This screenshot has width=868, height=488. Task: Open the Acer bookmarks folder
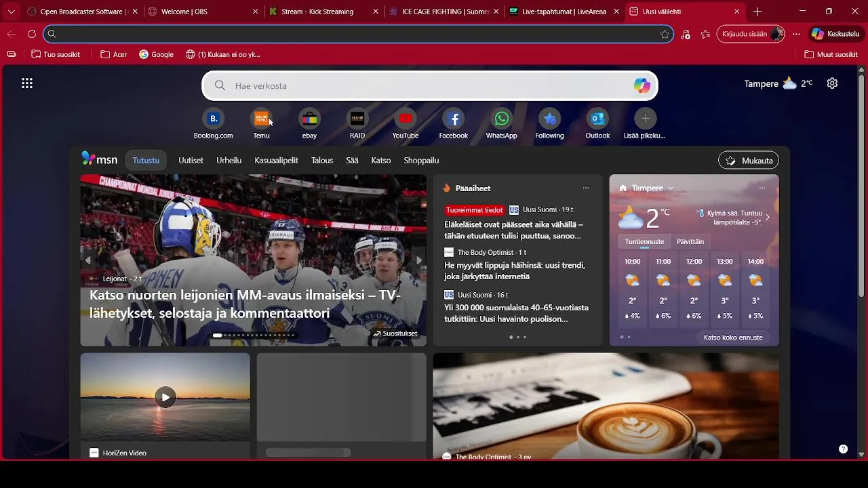pos(114,54)
